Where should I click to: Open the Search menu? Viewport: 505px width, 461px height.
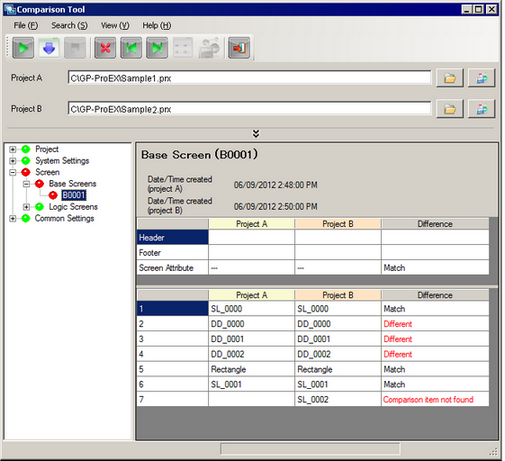tap(69, 26)
